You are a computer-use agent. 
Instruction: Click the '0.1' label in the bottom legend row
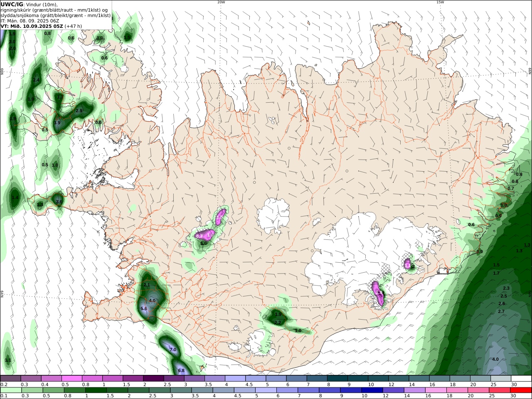click(x=4, y=396)
